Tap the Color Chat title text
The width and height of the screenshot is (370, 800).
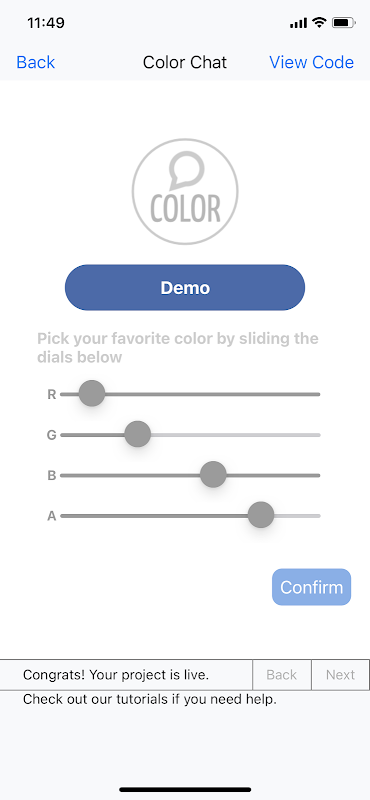185,62
